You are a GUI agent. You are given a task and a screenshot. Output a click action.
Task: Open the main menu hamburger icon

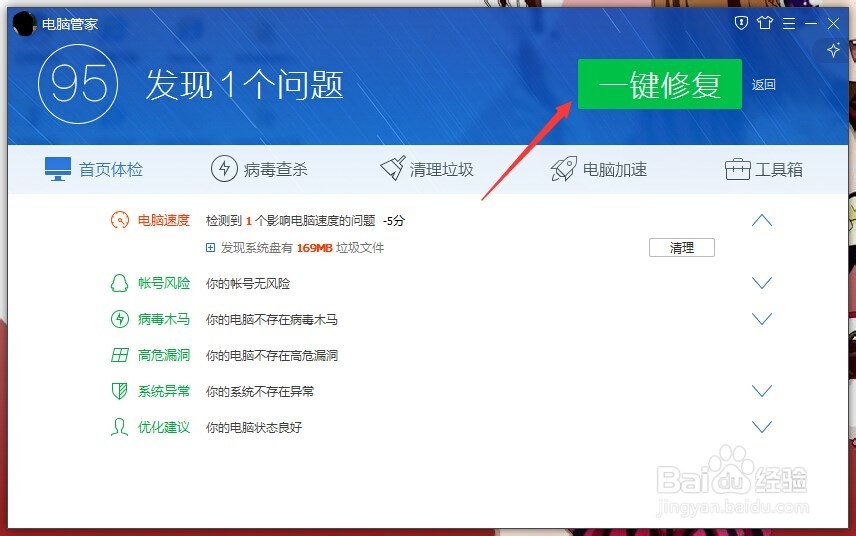pyautogui.click(x=789, y=23)
